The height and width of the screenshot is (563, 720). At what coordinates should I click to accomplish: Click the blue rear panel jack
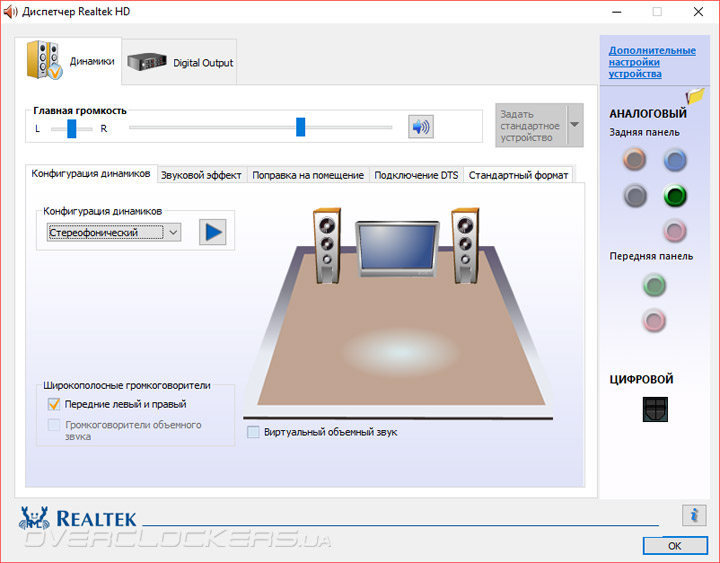[x=675, y=160]
